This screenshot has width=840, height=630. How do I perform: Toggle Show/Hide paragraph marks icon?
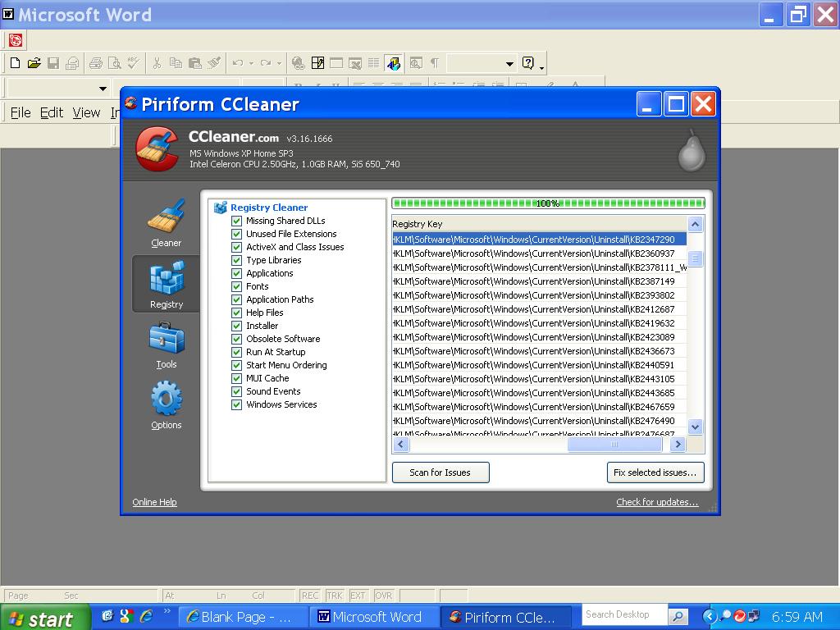pos(435,63)
